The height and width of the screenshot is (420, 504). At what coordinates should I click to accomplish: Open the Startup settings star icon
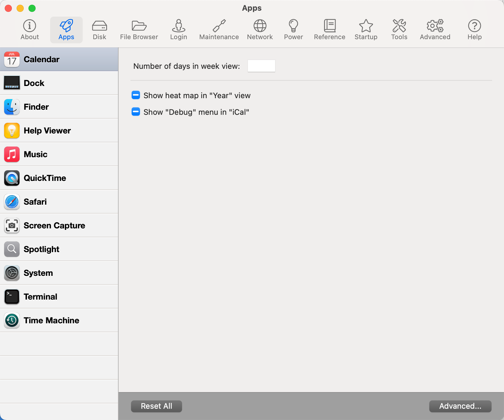366,29
